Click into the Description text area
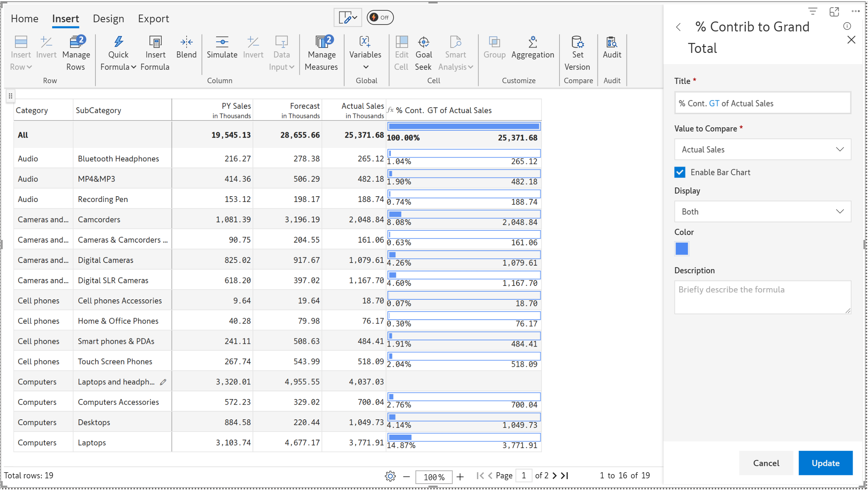868x491 pixels. [x=762, y=297]
